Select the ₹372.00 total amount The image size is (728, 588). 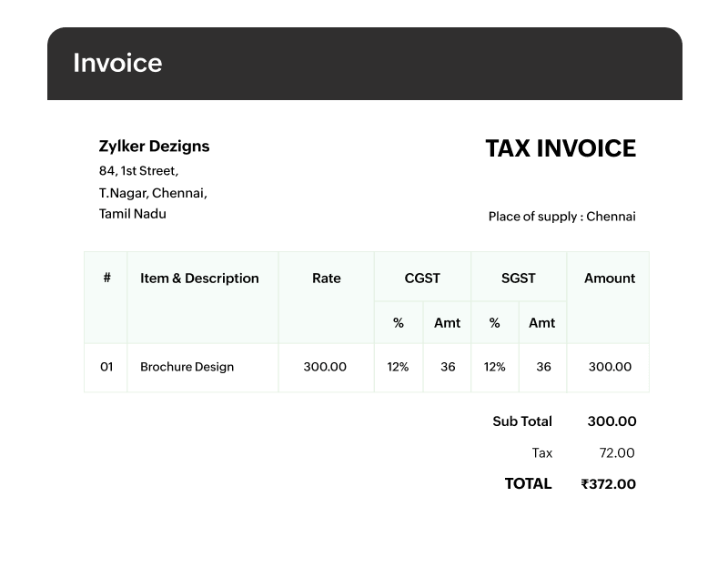[x=608, y=483]
